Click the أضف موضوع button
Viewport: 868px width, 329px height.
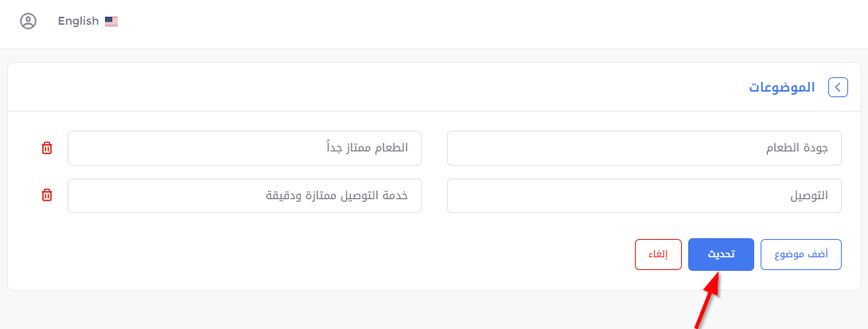pyautogui.click(x=801, y=255)
